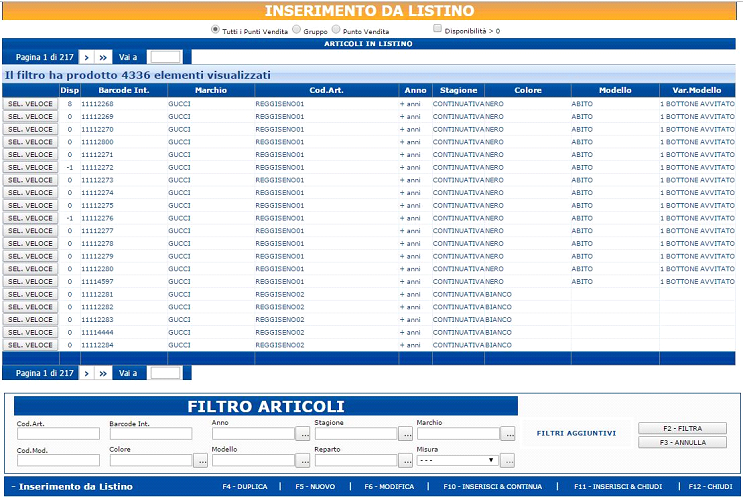Click barcode cell 11112279
The height and width of the screenshot is (498, 743).
click(x=98, y=256)
